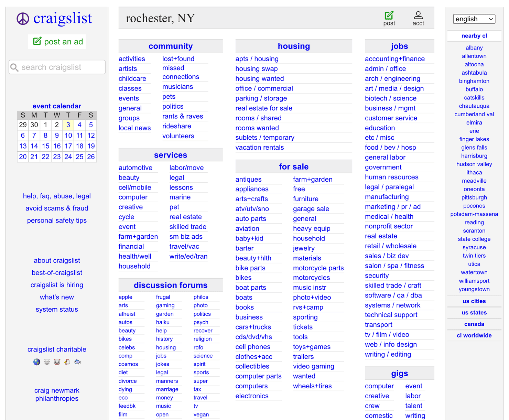
Task: Browse furniture for sale
Action: tap(305, 199)
